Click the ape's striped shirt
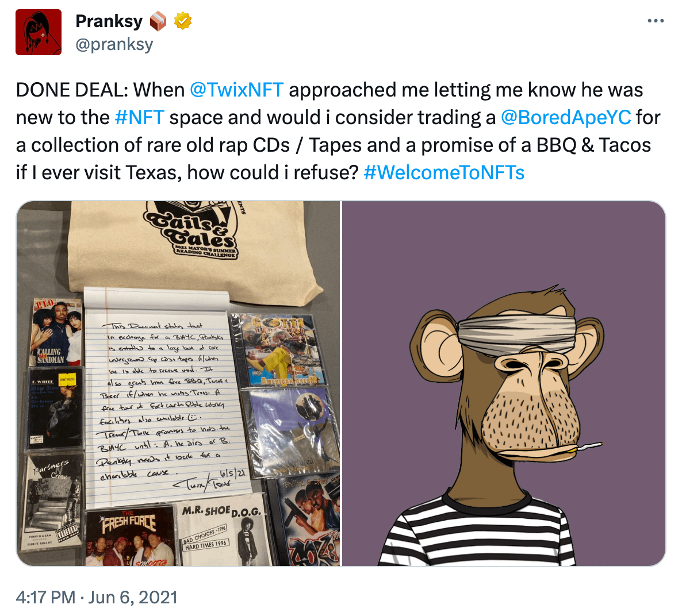The image size is (682, 616). (x=478, y=533)
